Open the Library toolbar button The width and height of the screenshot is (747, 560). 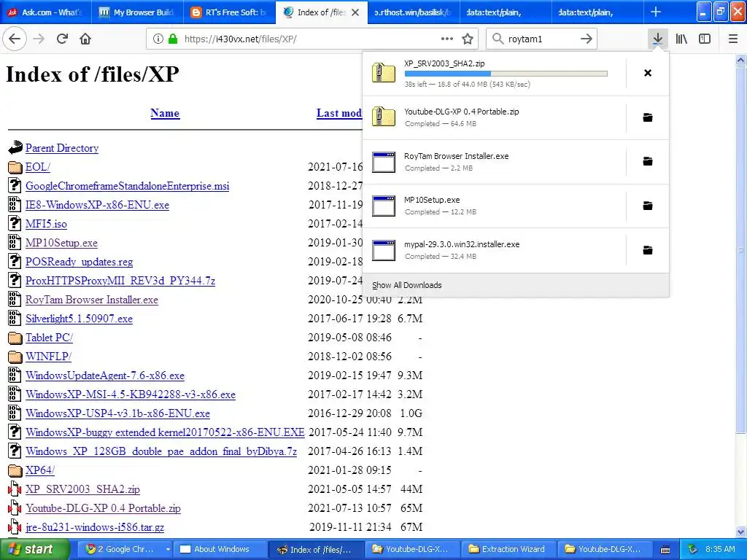coord(681,39)
